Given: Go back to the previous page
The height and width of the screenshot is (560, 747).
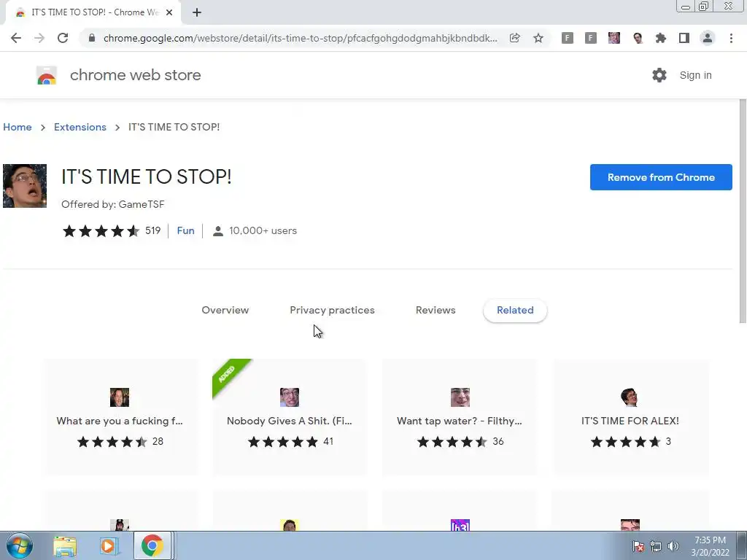Looking at the screenshot, I should coord(16,38).
